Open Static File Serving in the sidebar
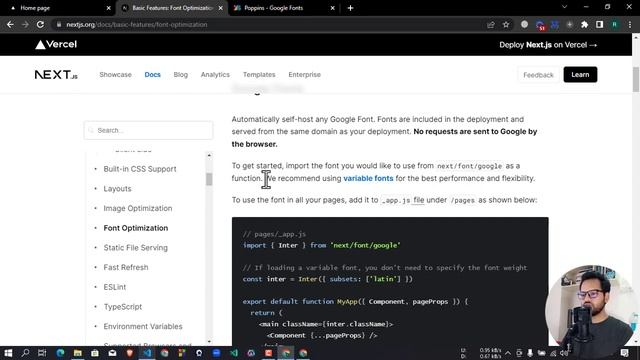 pyautogui.click(x=136, y=247)
